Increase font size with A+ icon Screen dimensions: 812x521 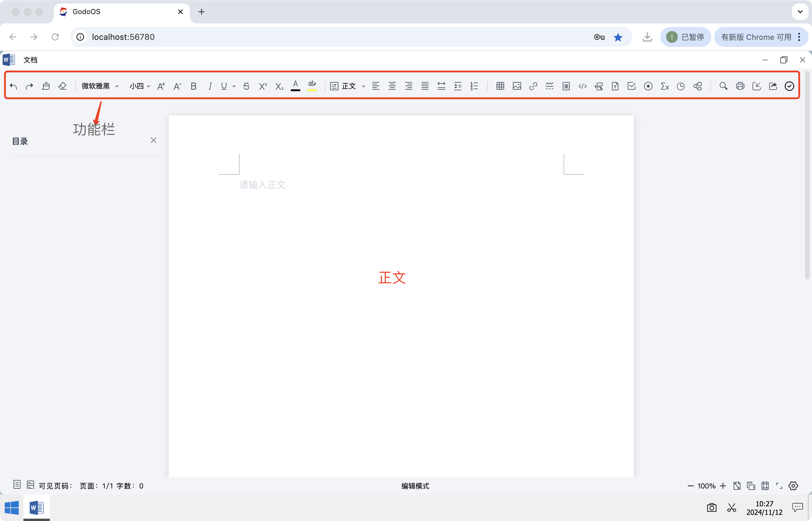point(161,86)
